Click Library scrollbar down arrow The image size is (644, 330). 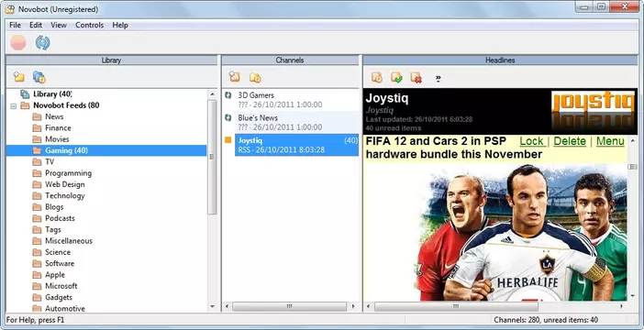212,306
